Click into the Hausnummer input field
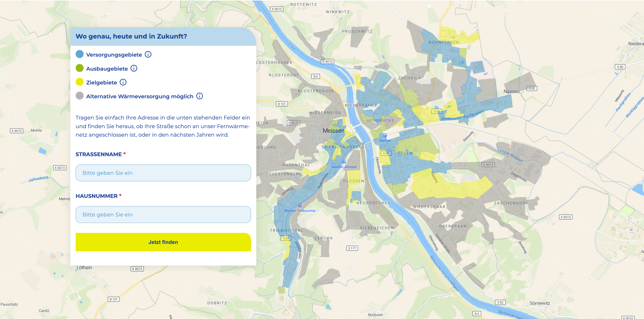This screenshot has width=644, height=319. (163, 215)
